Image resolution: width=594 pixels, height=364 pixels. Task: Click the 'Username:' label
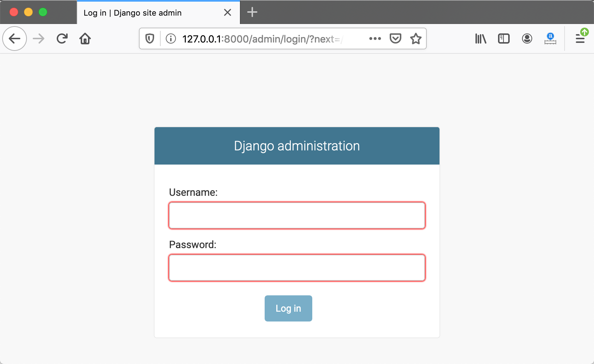click(193, 193)
